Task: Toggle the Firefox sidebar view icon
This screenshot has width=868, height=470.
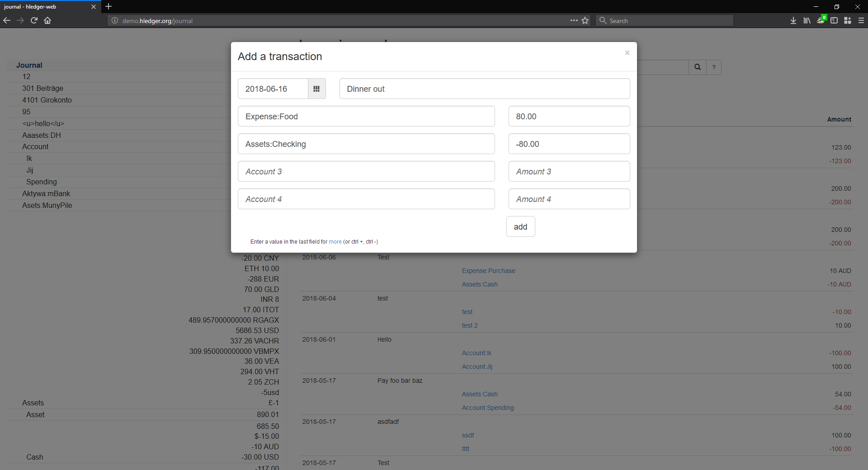Action: [x=834, y=20]
